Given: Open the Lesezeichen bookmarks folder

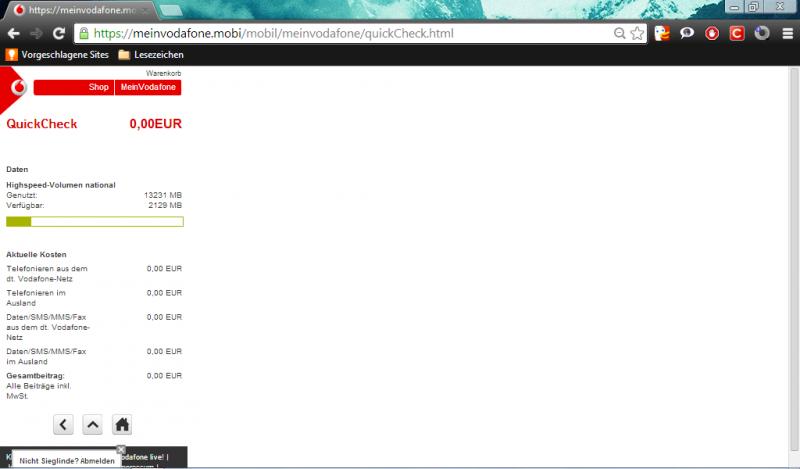Looking at the screenshot, I should pyautogui.click(x=151, y=55).
